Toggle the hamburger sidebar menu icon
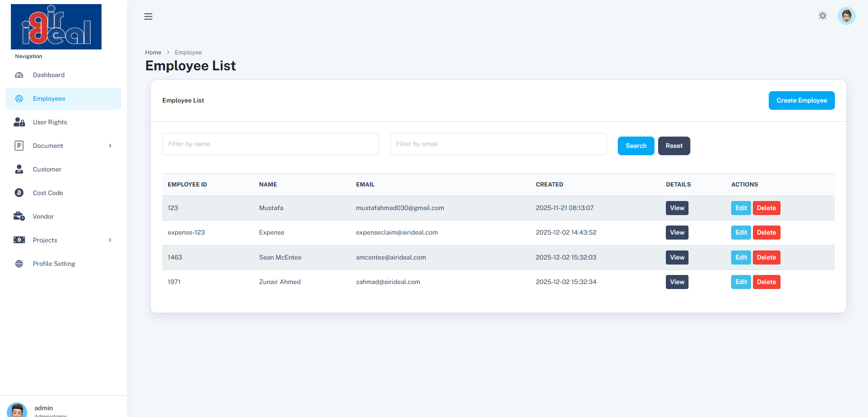Image resolution: width=868 pixels, height=417 pixels. point(148,16)
